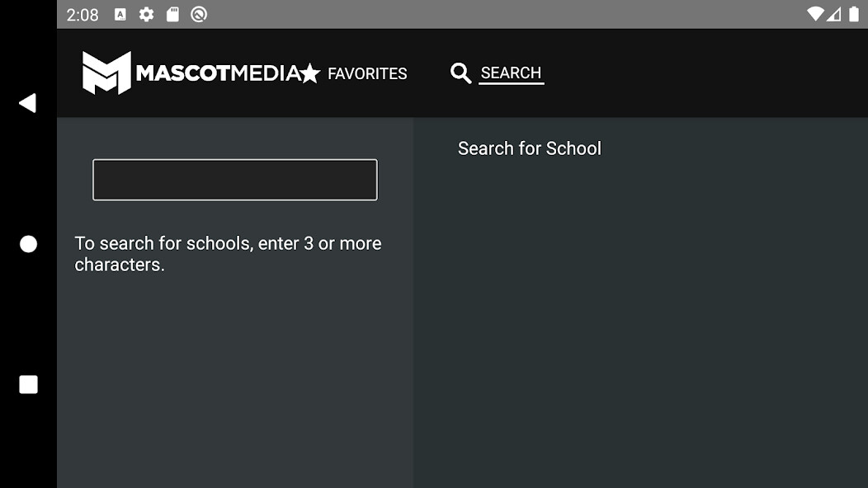
Task: Click the 'Search for School' heading
Action: point(530,148)
